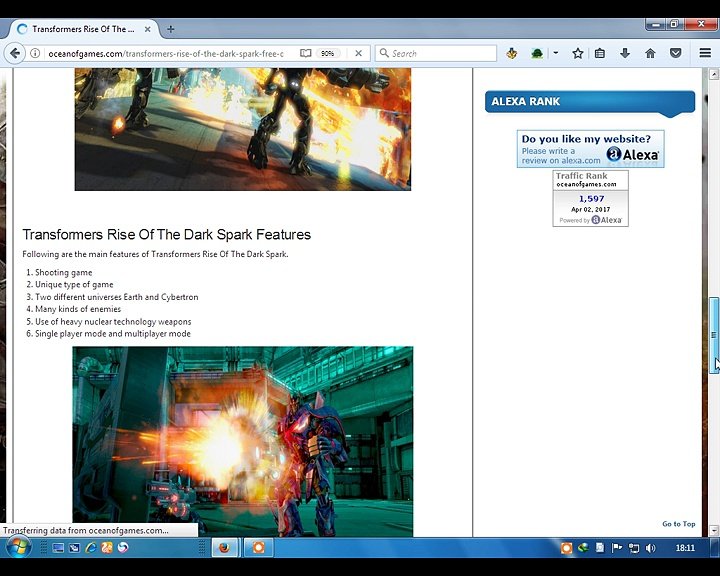Show bookmarks list icon
The width and height of the screenshot is (720, 576).
(x=600, y=53)
